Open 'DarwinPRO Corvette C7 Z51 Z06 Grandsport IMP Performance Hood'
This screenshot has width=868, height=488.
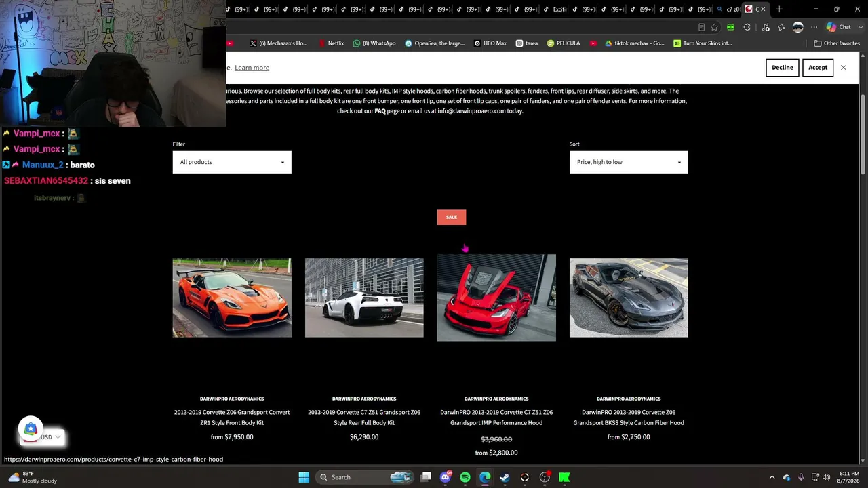click(496, 418)
